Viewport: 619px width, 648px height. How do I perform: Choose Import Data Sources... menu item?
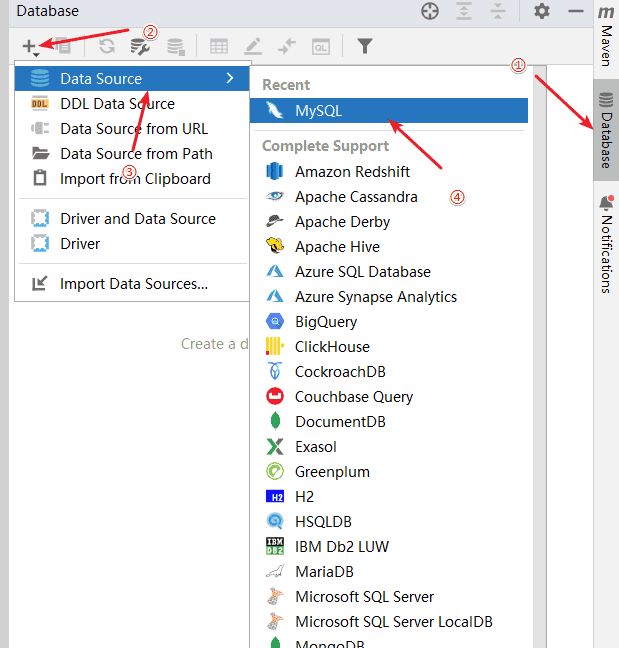134,283
